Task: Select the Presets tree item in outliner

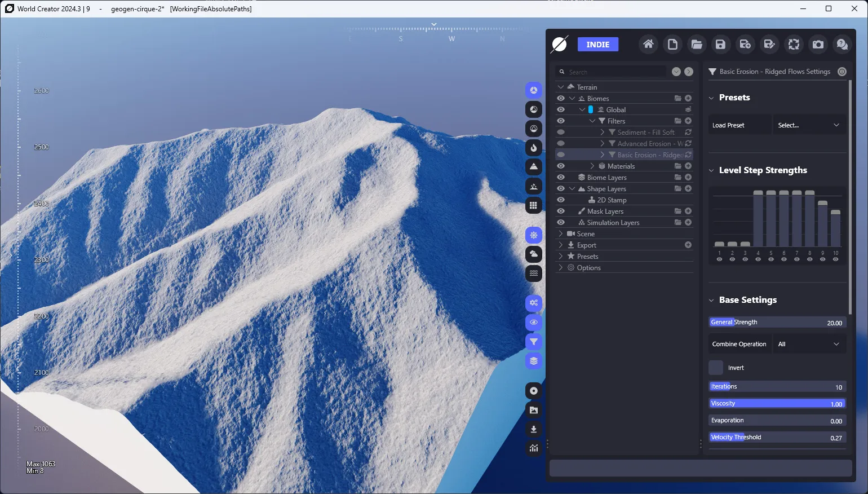Action: (x=587, y=256)
